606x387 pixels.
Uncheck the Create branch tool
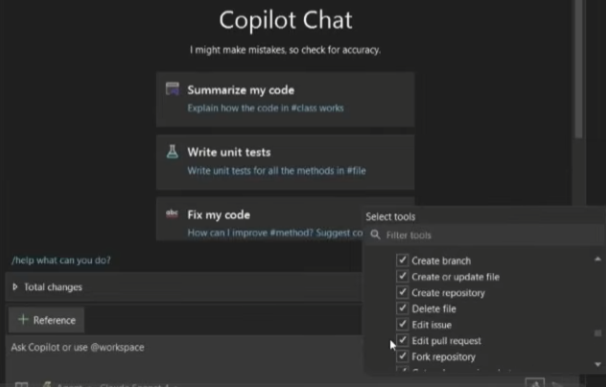pos(402,260)
